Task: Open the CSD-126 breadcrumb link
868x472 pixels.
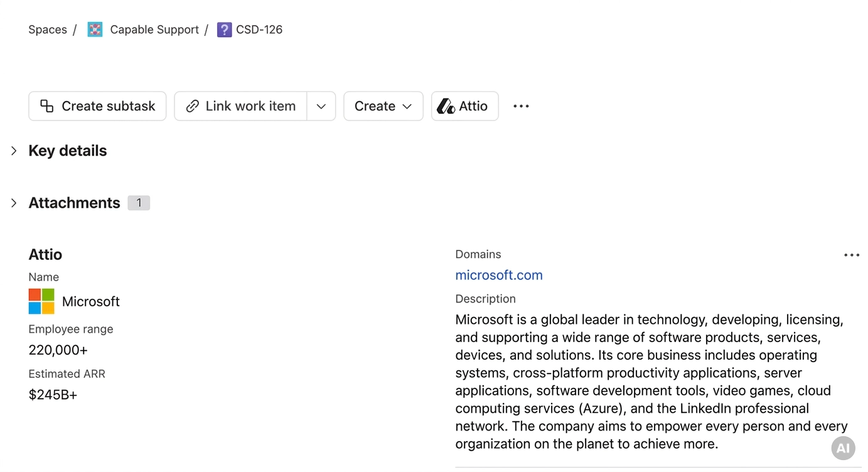Action: pos(259,29)
